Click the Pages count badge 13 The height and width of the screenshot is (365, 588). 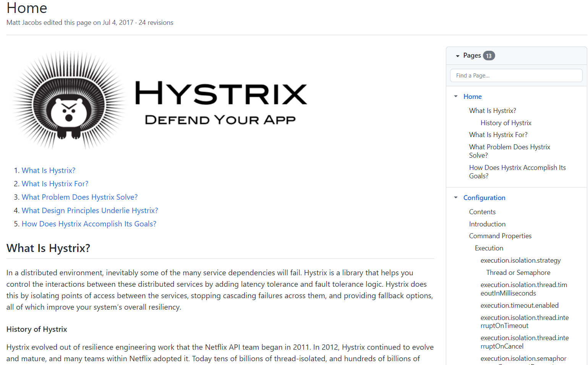coord(489,56)
